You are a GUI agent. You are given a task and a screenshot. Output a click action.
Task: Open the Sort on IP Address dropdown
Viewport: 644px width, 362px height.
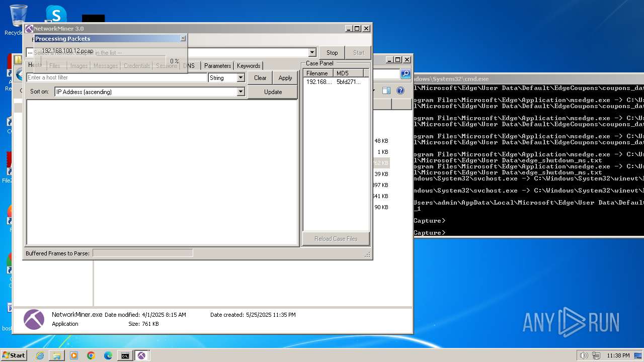coord(240,92)
